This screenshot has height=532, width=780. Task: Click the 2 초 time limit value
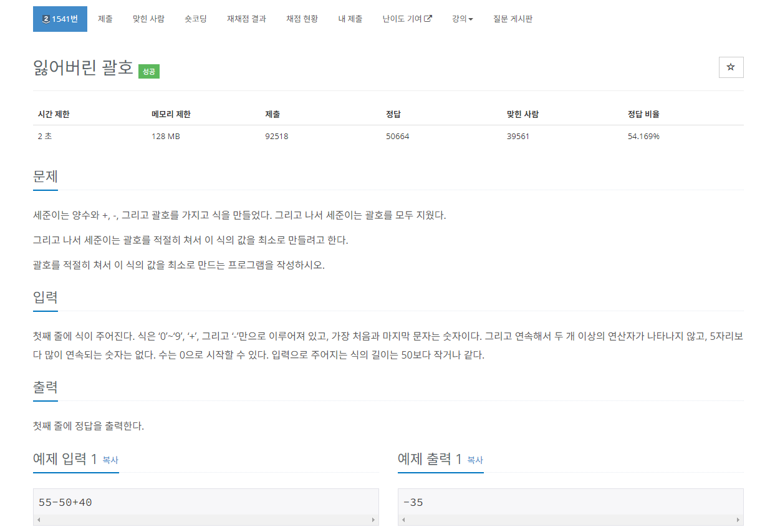pos(45,136)
